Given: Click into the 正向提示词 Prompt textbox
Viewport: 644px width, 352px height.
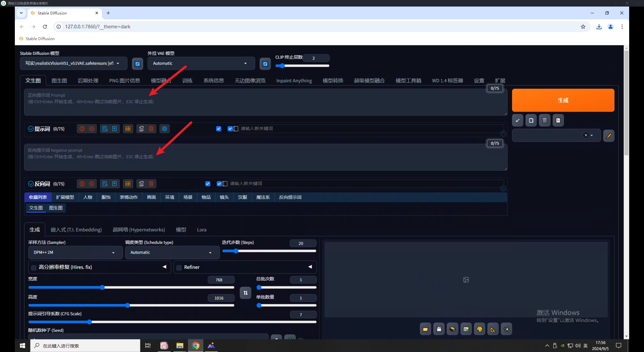Looking at the screenshot, I should point(266,102).
